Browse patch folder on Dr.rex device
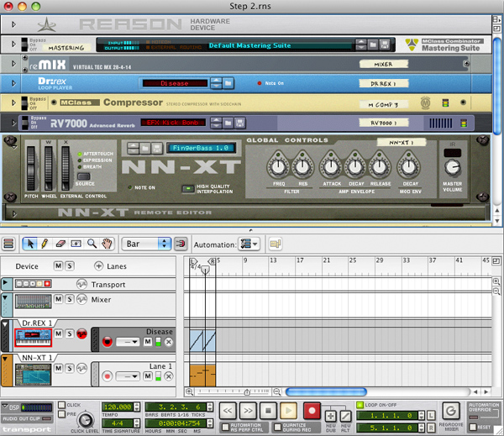This screenshot has height=436, width=504. [228, 84]
